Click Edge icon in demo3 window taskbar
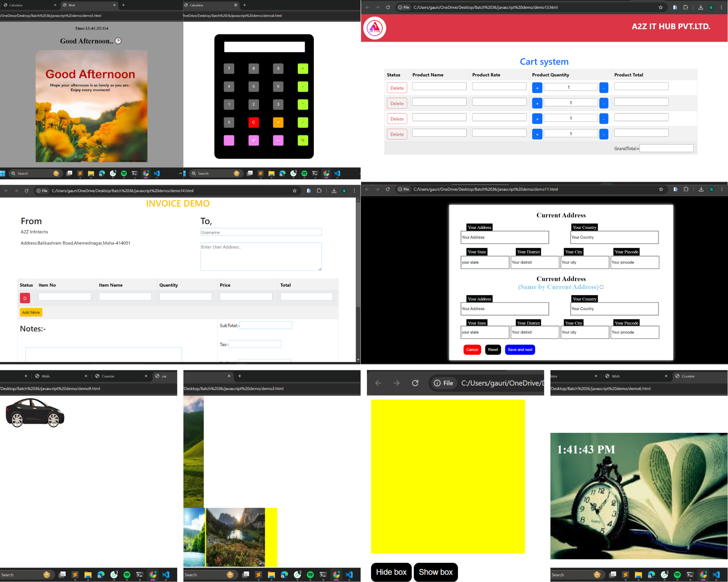 pyautogui.click(x=284, y=575)
